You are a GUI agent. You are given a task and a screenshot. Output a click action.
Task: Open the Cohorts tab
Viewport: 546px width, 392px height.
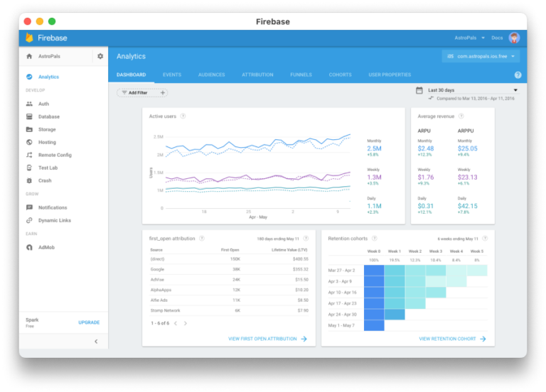pyautogui.click(x=341, y=75)
